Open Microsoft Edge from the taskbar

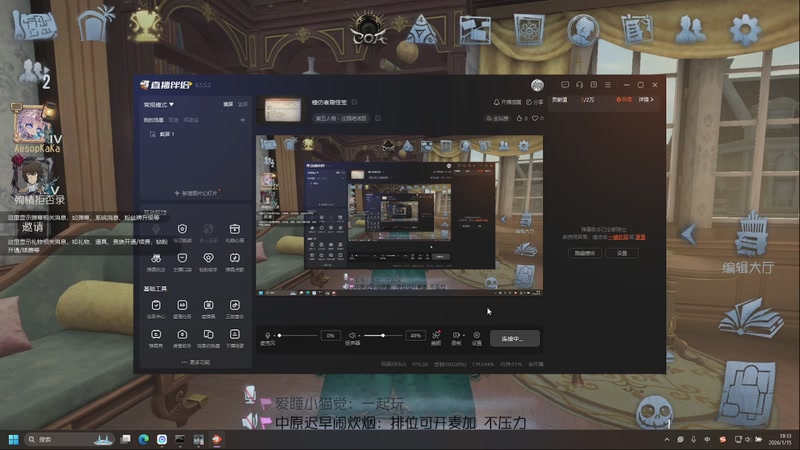(x=144, y=439)
